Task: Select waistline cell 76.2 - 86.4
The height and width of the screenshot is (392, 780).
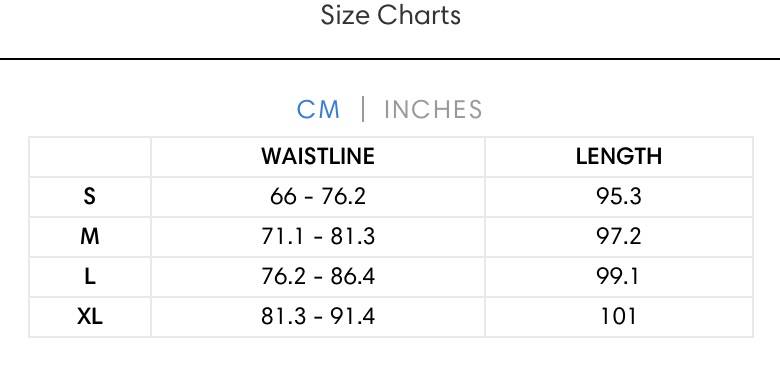Action: point(318,277)
